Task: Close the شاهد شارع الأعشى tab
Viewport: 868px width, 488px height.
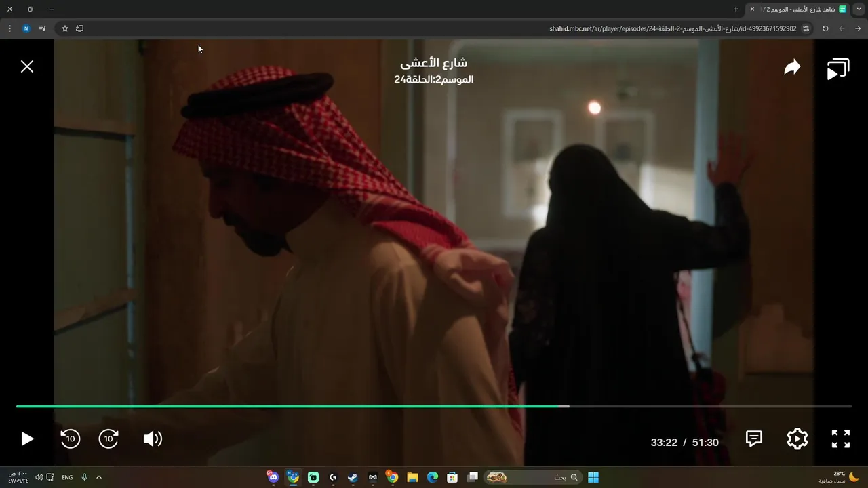Action: 752,9
